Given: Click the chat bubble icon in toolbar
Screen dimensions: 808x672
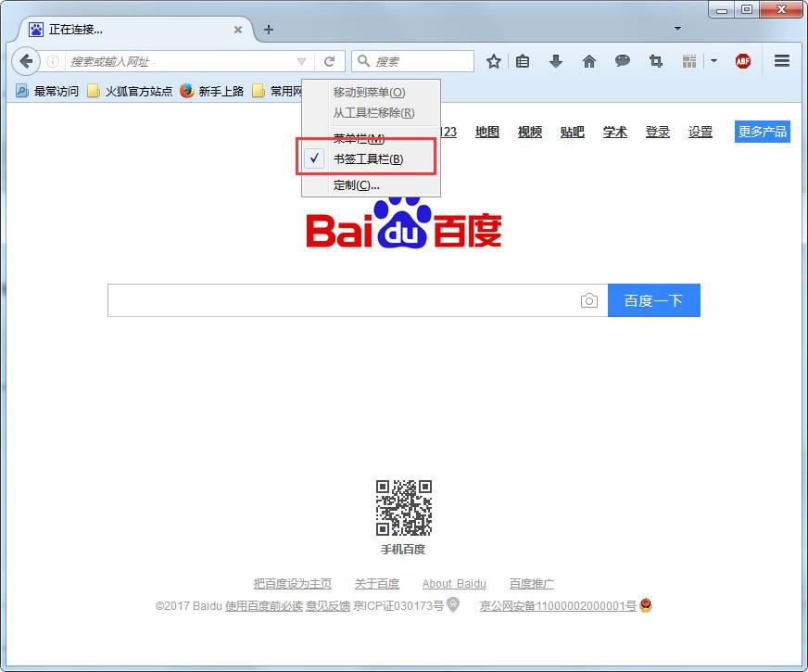Looking at the screenshot, I should point(623,61).
